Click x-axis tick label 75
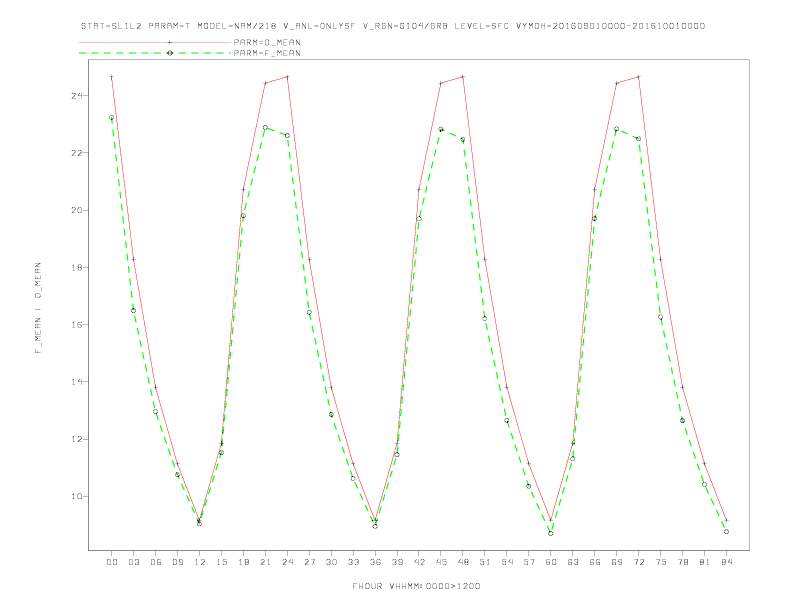The image size is (792, 612). [661, 562]
